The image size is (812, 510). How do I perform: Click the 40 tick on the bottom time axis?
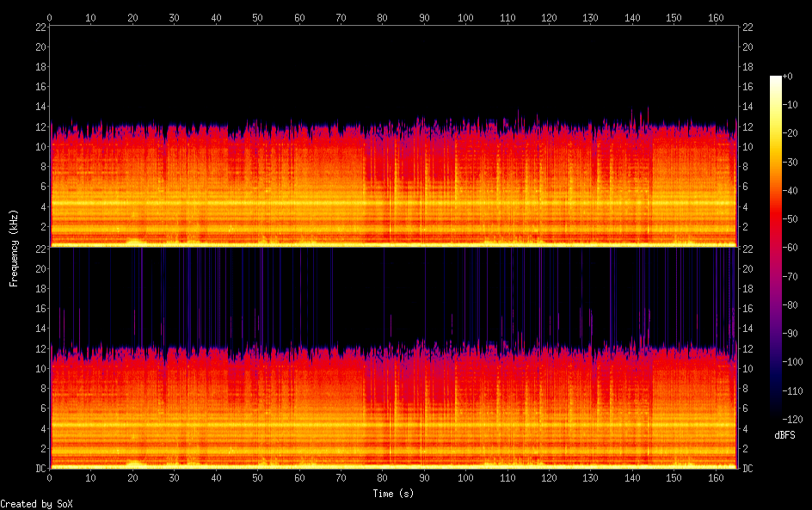[216, 477]
